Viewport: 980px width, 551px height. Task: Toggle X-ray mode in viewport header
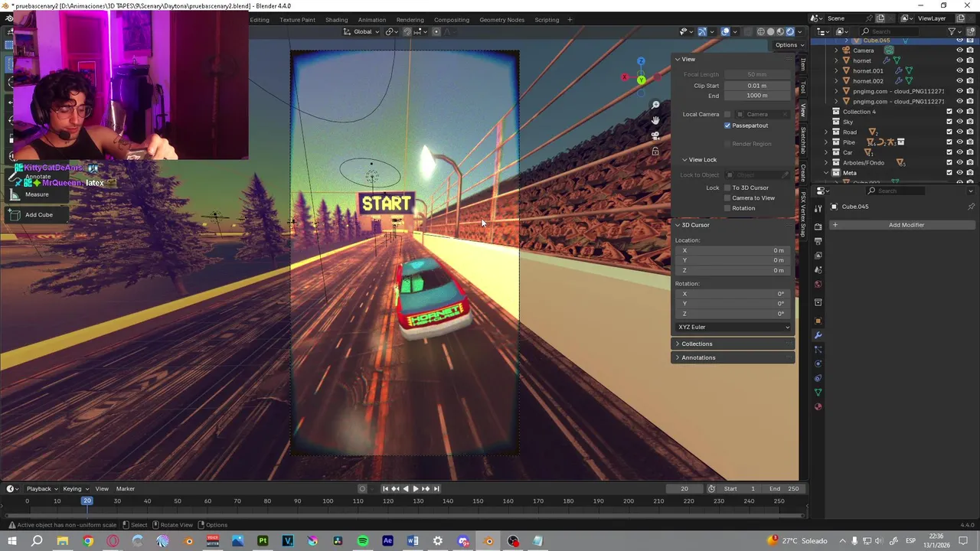tap(747, 31)
